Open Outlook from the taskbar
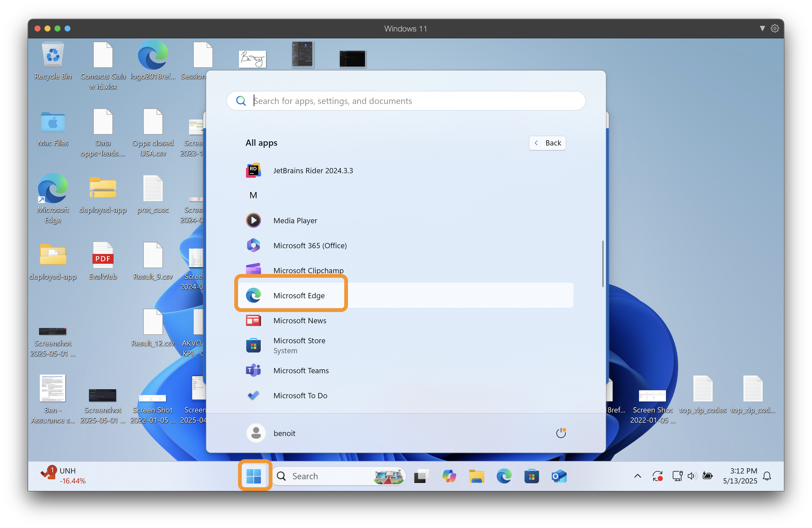Viewport: 812px width, 528px height. point(559,476)
